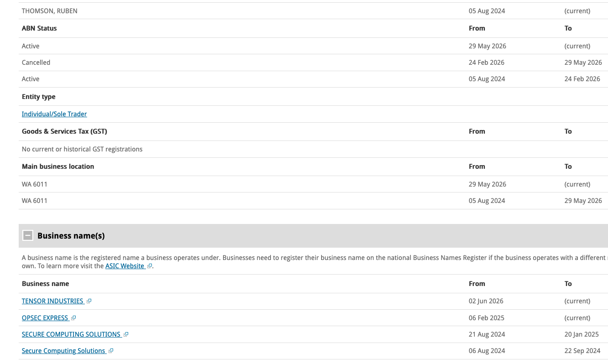Select the 21 Aug 2024 from date

(487, 334)
